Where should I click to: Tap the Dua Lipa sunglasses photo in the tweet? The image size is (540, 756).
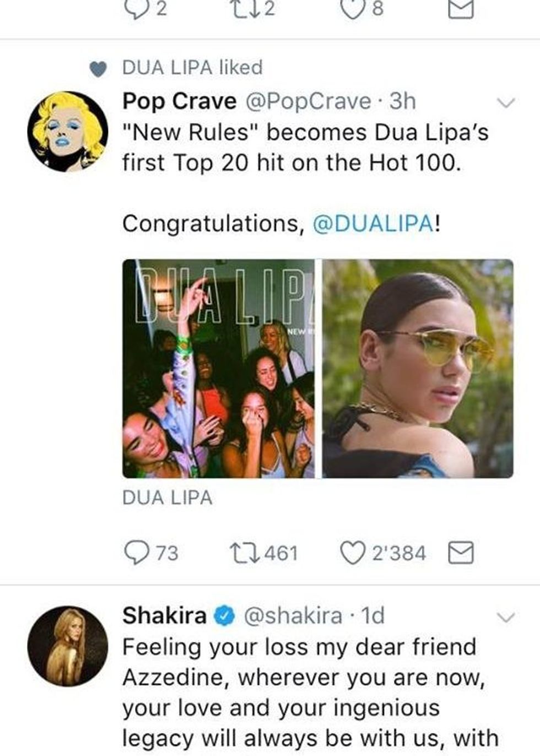(419, 370)
